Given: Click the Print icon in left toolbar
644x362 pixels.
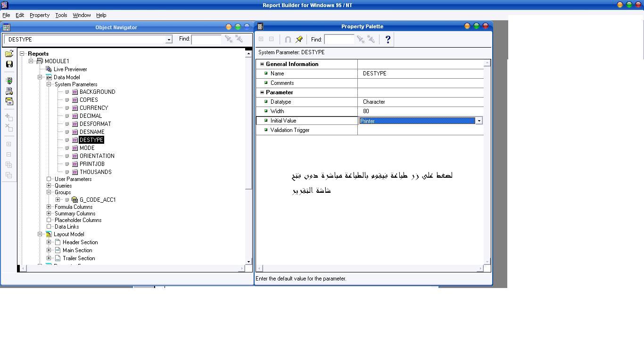Looking at the screenshot, I should (x=9, y=91).
